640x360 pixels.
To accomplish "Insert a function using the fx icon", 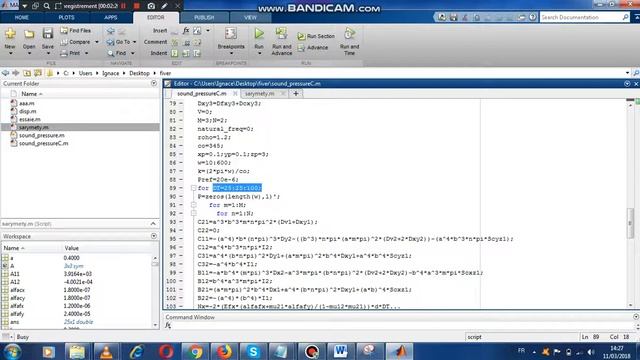I will coord(186,30).
